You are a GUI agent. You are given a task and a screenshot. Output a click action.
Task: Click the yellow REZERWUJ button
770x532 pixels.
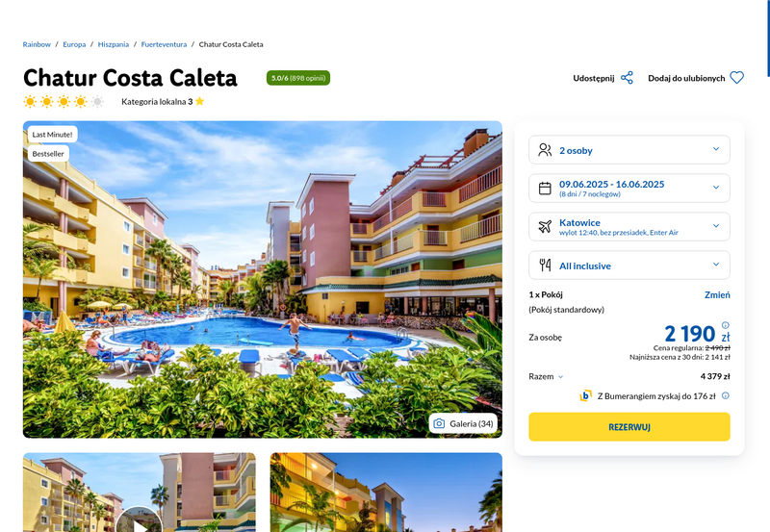coord(629,427)
